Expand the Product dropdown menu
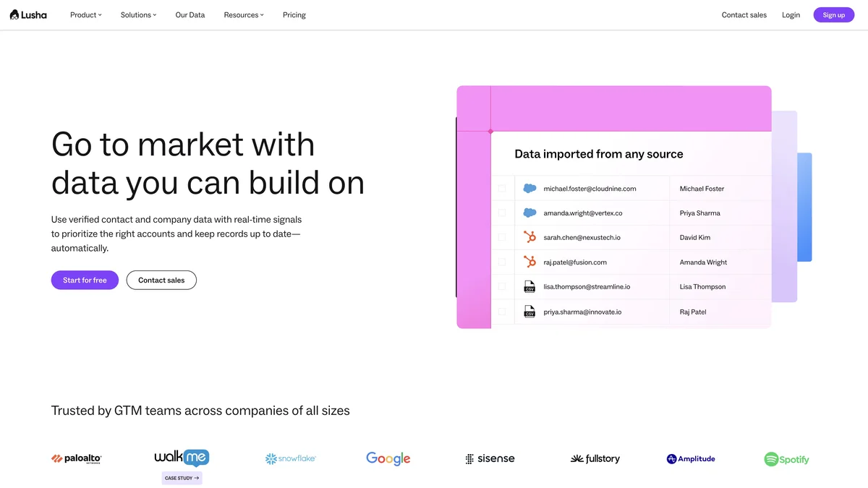The width and height of the screenshot is (868, 488). (86, 14)
